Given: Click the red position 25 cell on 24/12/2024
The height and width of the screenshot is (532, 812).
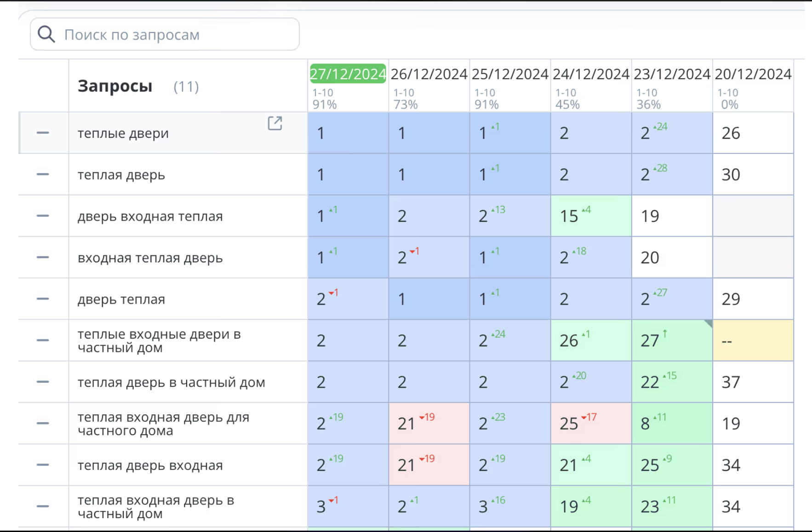Looking at the screenshot, I should (x=591, y=424).
